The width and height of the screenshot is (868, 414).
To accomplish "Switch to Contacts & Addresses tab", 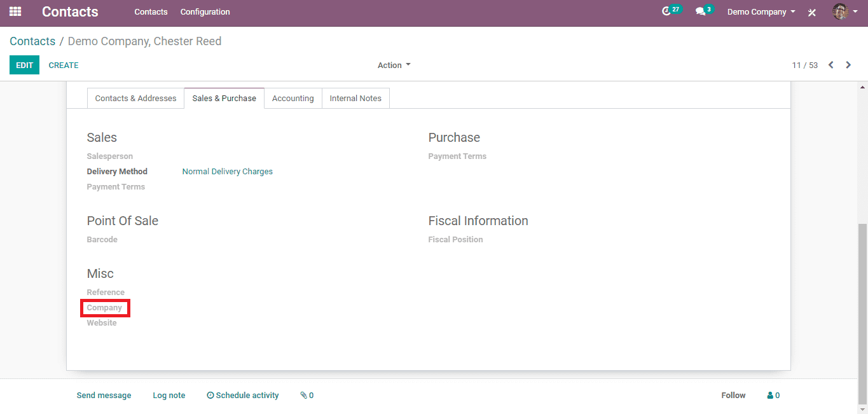I will coord(135,99).
